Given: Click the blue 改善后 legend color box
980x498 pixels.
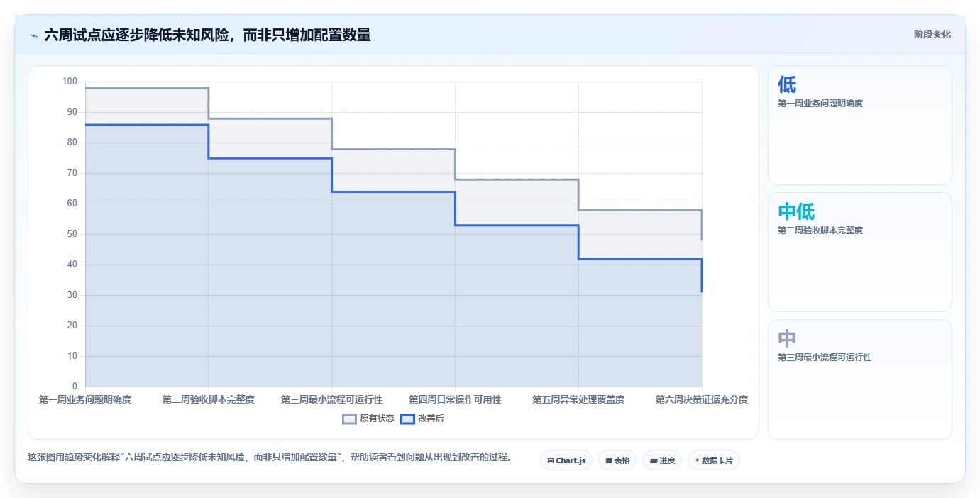Looking at the screenshot, I should coord(407,419).
